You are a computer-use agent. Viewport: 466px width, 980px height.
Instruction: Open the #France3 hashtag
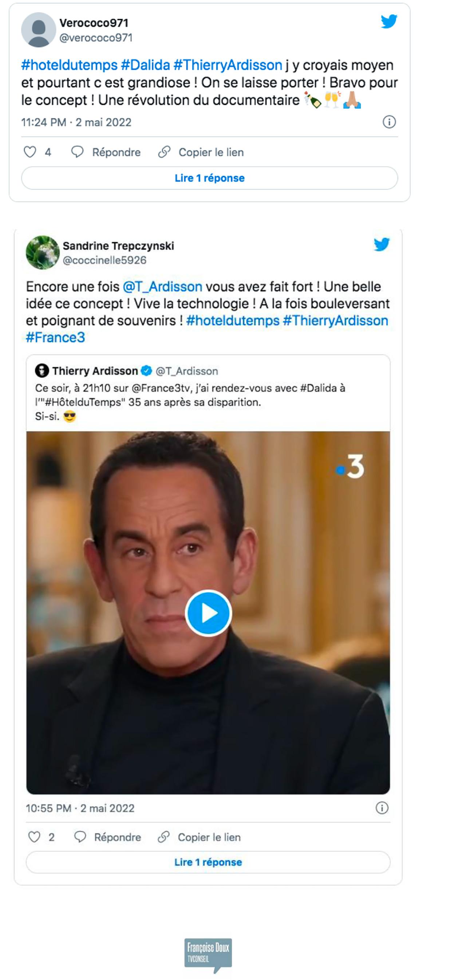point(55,337)
